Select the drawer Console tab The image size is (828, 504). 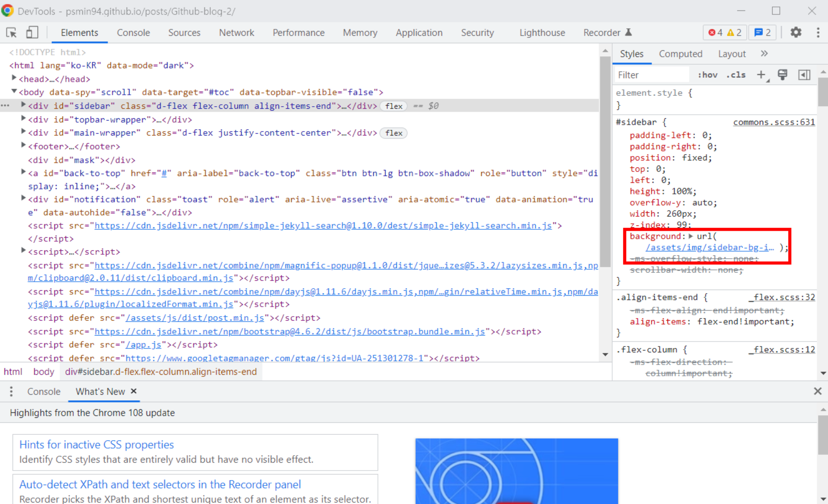point(44,391)
